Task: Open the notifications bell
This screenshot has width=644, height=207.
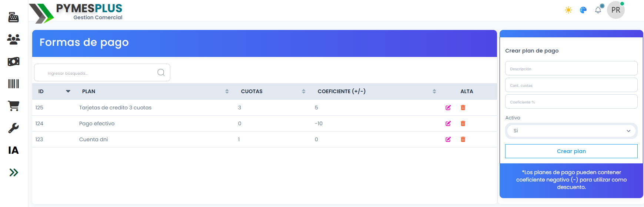Action: point(598,10)
